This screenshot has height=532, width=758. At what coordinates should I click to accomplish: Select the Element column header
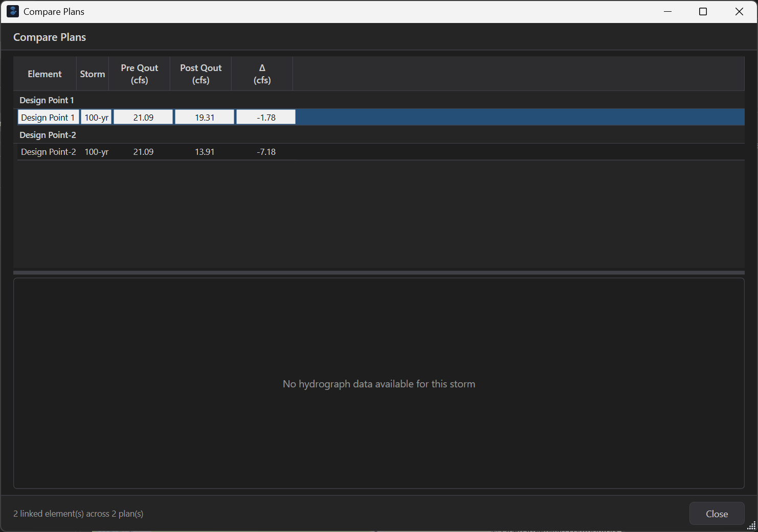[44, 74]
